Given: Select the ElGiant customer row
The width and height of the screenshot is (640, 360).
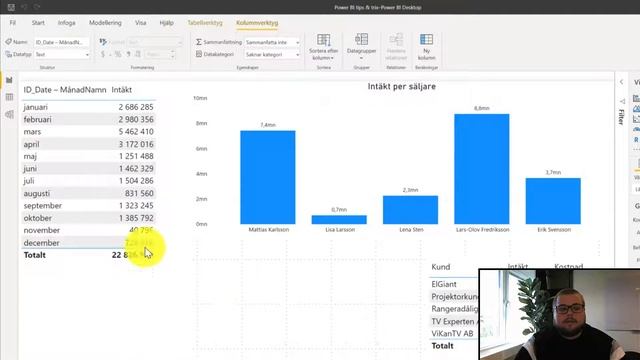Looking at the screenshot, I should pyautogui.click(x=455, y=284).
